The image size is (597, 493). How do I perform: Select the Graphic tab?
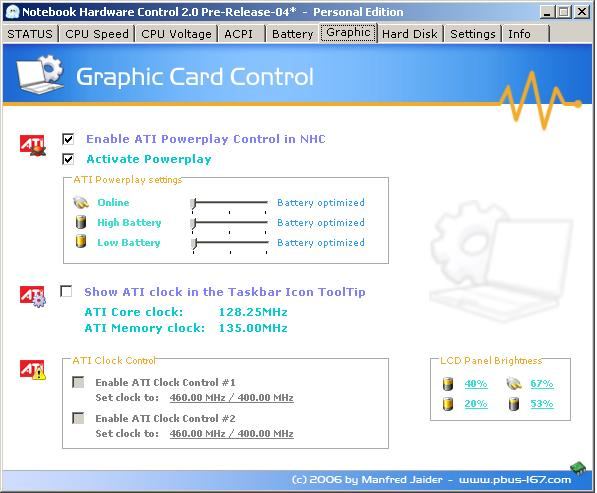point(348,33)
